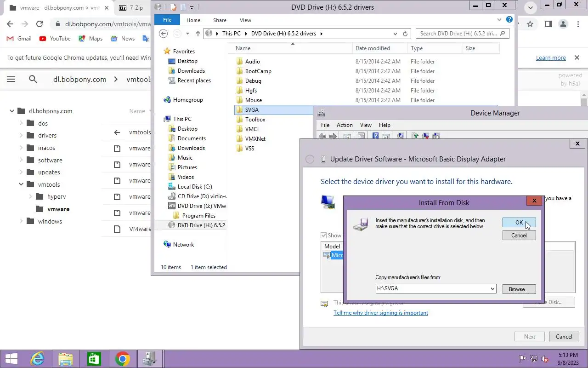Image resolution: width=588 pixels, height=368 pixels.
Task: Switch to Chrome via taskbar icon
Action: (122, 359)
